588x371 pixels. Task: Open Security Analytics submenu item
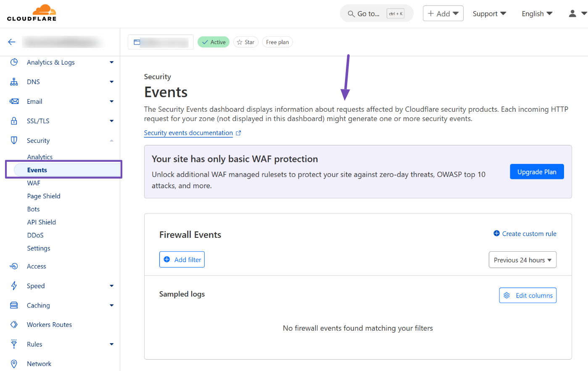click(40, 157)
